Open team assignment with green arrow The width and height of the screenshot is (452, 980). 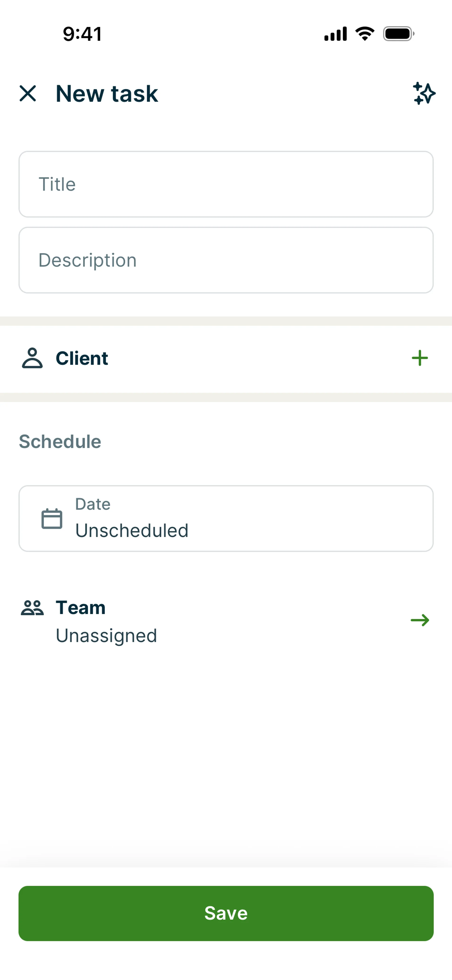pos(420,620)
